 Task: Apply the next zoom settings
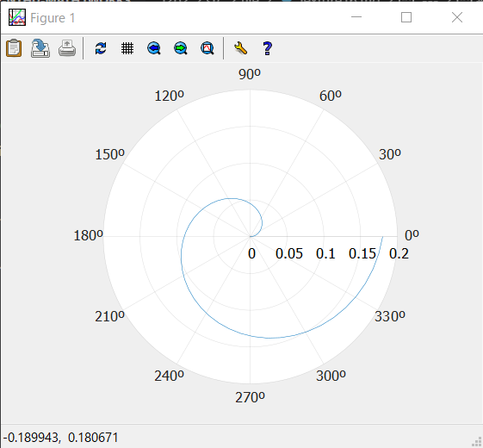(x=181, y=48)
